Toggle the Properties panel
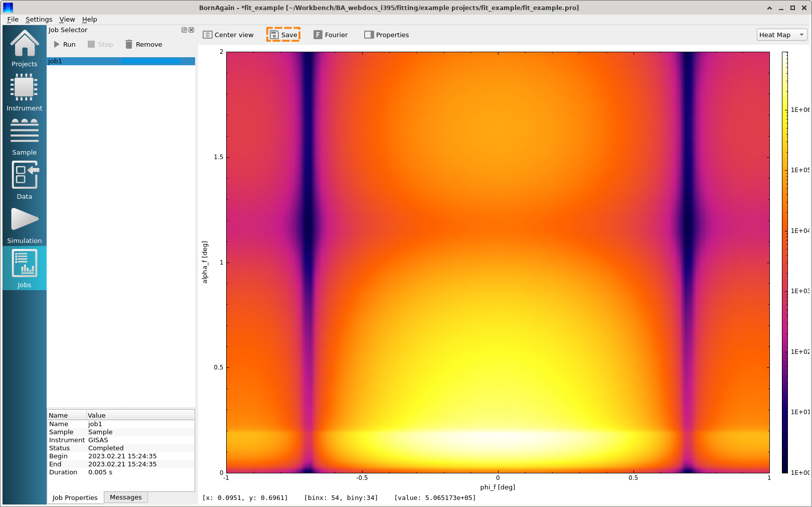Viewport: 812px width, 507px height. pos(387,35)
